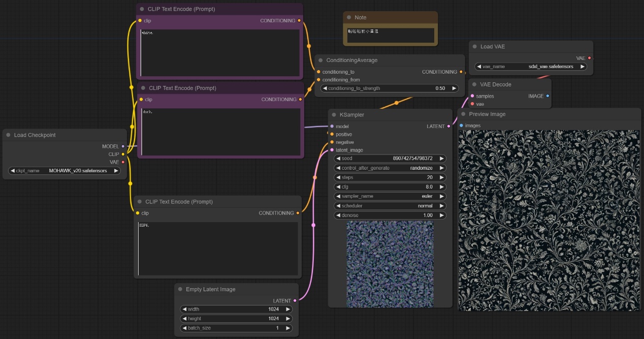644x339 pixels.
Task: Collapse the VAE Decode node via its dot
Action: pos(474,84)
